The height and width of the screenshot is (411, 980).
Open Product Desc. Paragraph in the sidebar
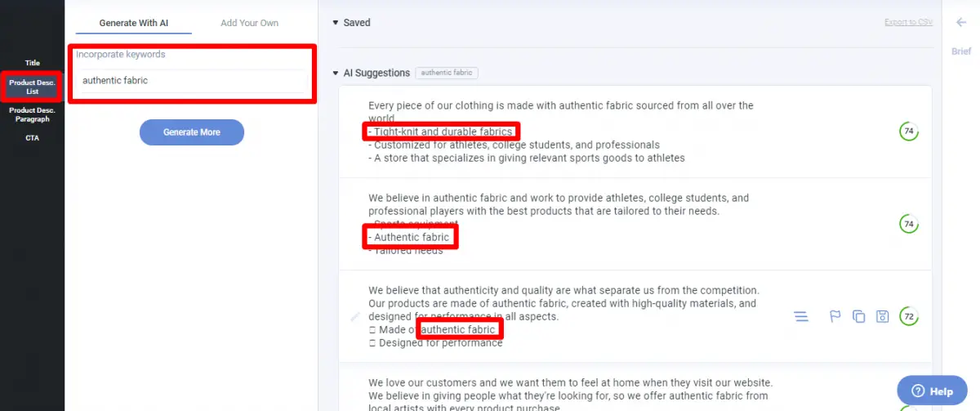click(33, 114)
